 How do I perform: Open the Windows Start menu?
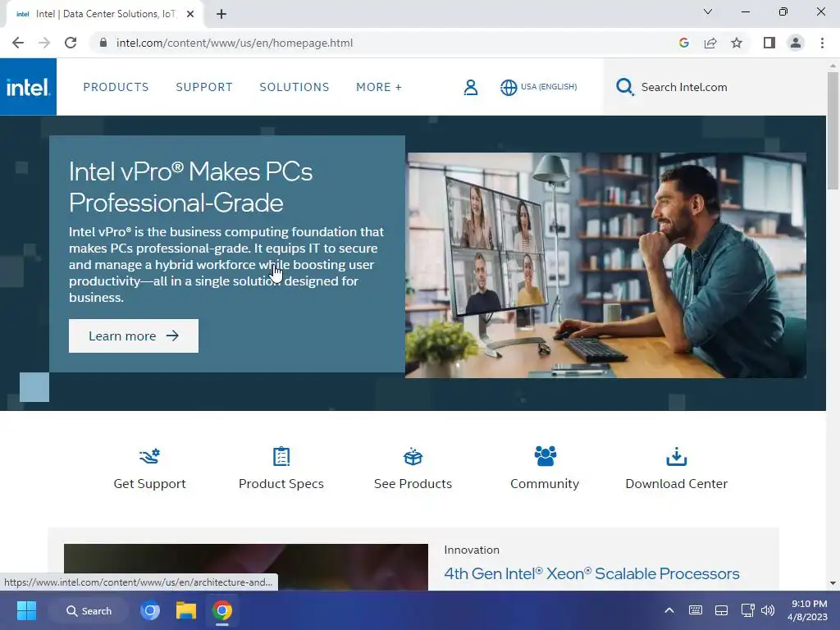(x=26, y=610)
